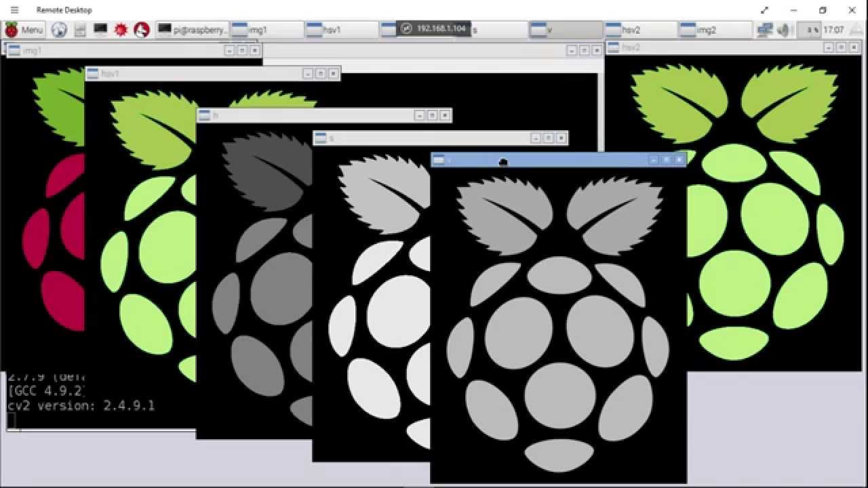This screenshot has height=488, width=868.
Task: Open the Raspberry Pi Menu button
Action: tap(24, 30)
